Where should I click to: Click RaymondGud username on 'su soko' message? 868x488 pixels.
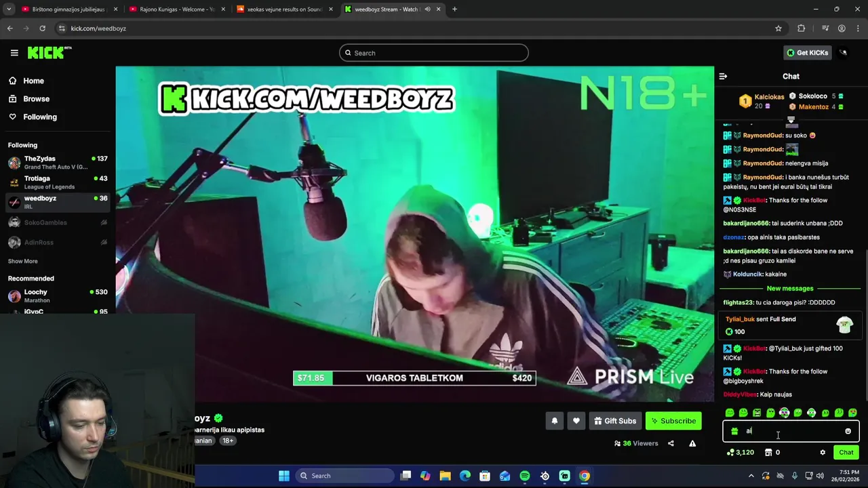(x=762, y=136)
